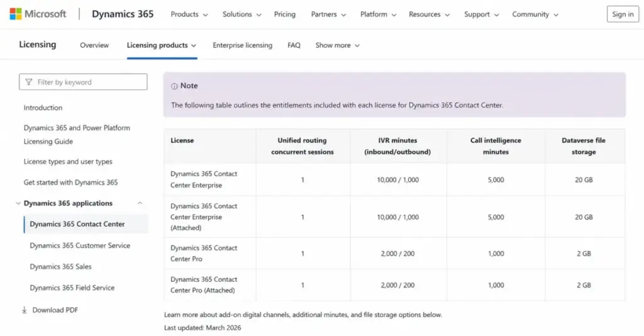Image resolution: width=644 pixels, height=336 pixels.
Task: Click the Sign in button
Action: click(x=623, y=14)
